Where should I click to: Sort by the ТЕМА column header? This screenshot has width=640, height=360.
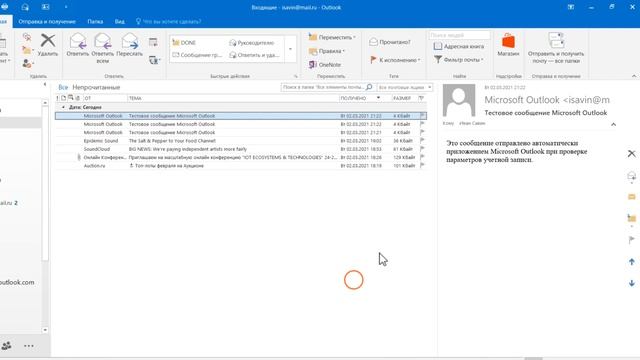point(233,98)
